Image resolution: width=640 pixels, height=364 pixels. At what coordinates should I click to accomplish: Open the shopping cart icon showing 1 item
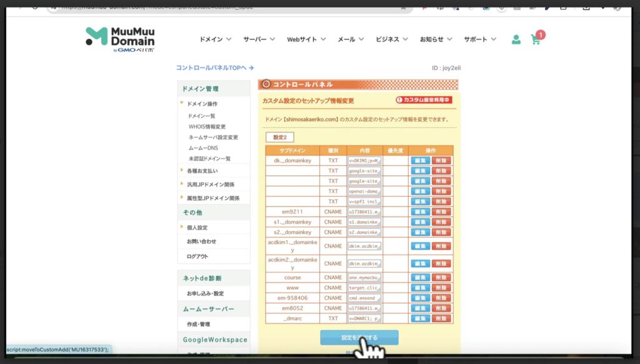pos(536,39)
